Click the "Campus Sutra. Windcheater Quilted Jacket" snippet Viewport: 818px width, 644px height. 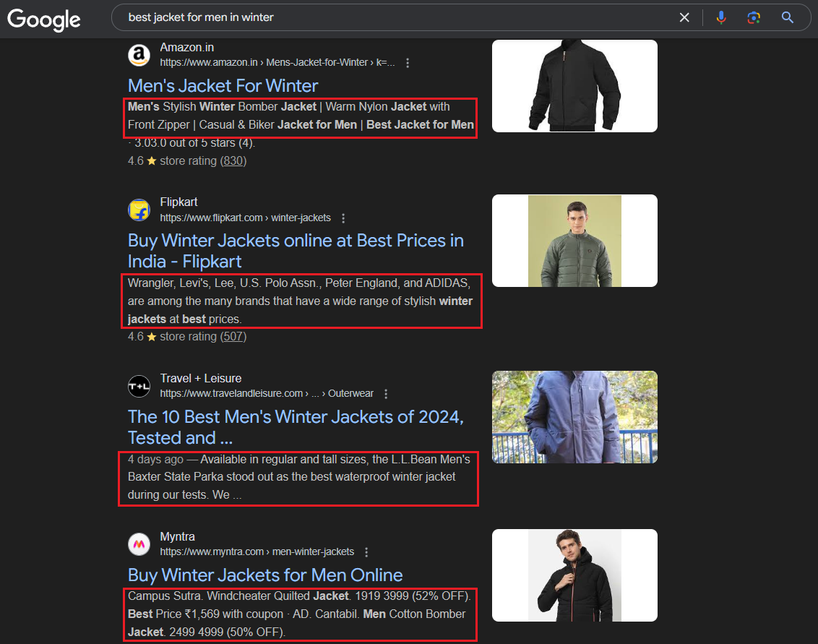[299, 614]
